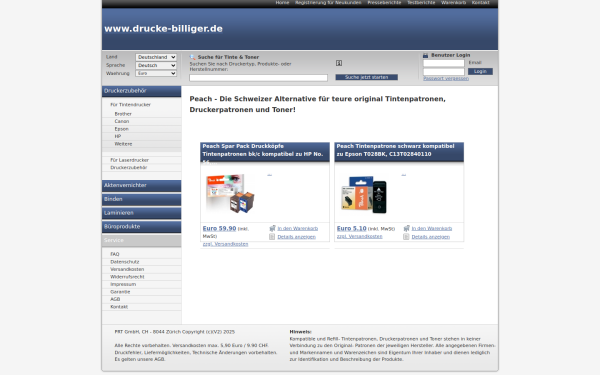The width and height of the screenshot is (600, 375).
Task: Open the Büroprodukte category
Action: (x=142, y=227)
